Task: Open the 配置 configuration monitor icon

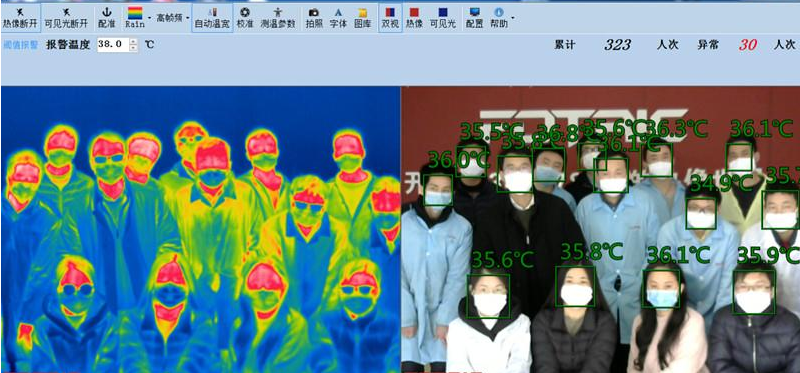Action: (474, 18)
